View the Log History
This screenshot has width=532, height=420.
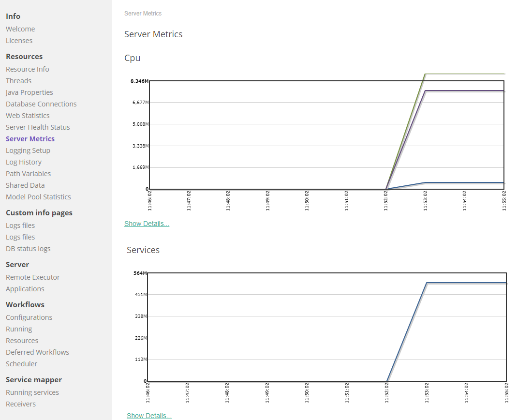(23, 162)
